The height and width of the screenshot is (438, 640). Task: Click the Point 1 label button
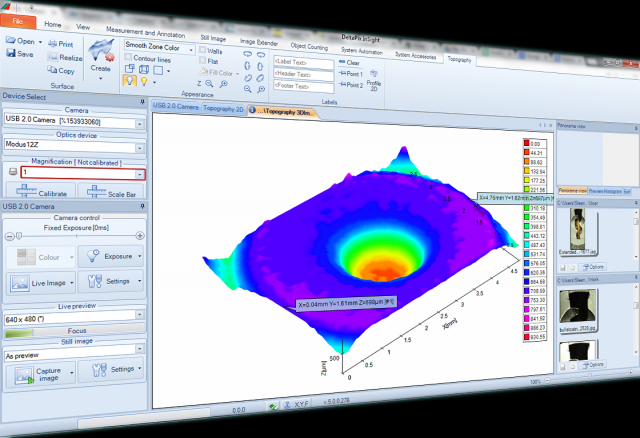(351, 74)
